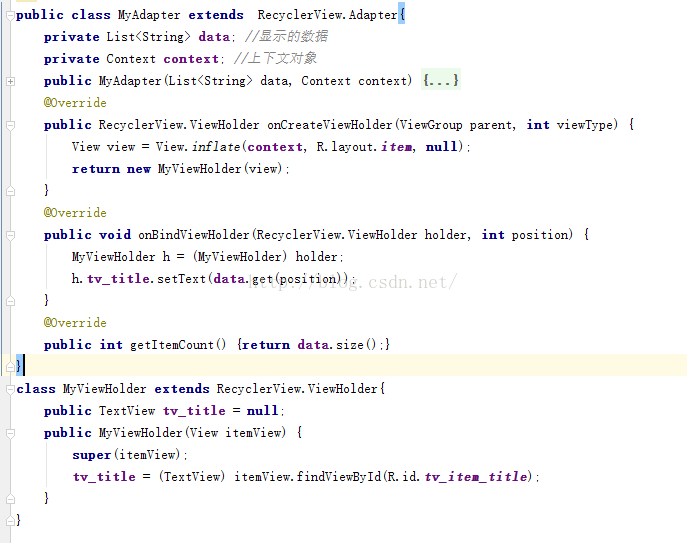Click the private List<String> data field
This screenshot has height=543, width=687.
click(139, 37)
